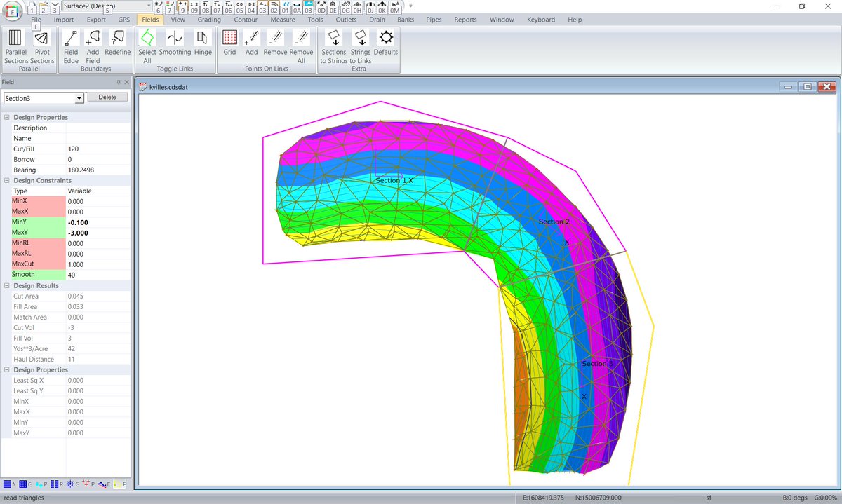The image size is (842, 504).
Task: Apply Grid points on links
Action: coord(229,42)
